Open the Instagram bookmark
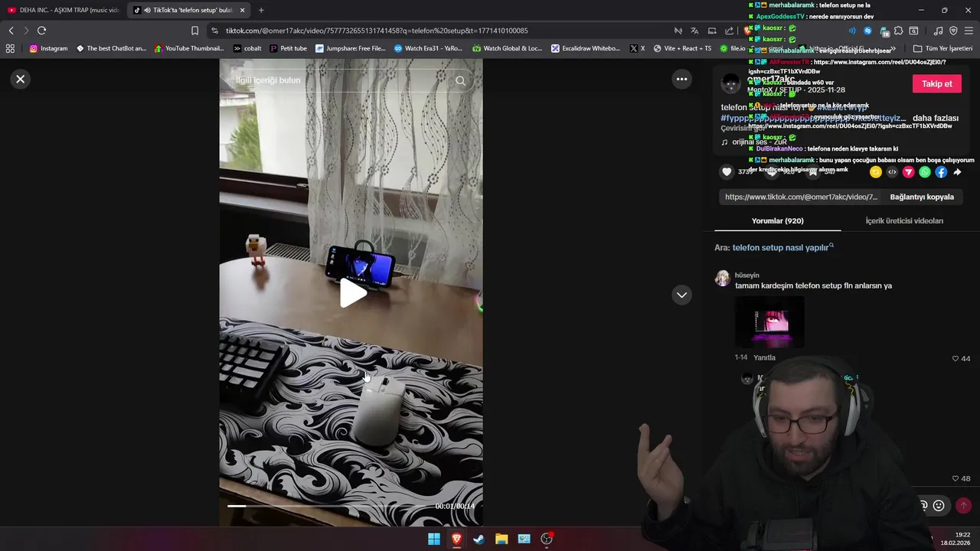980x551 pixels. [x=48, y=48]
